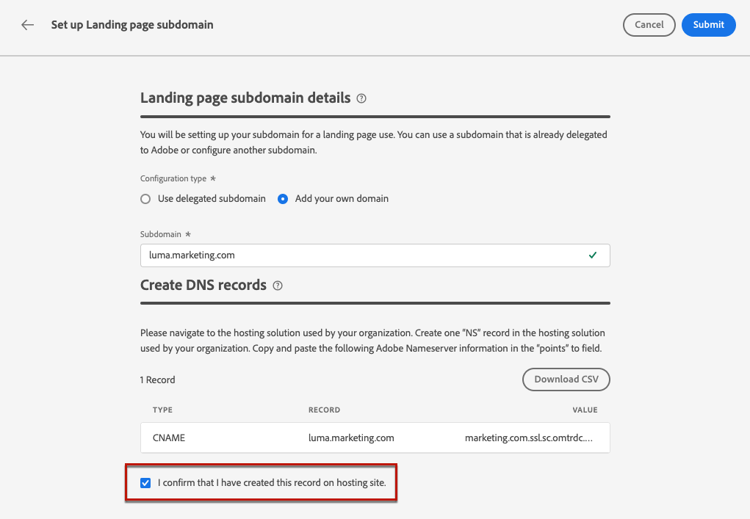Select the CNAME record row type cell
Image resolution: width=750 pixels, height=519 pixels.
169,438
